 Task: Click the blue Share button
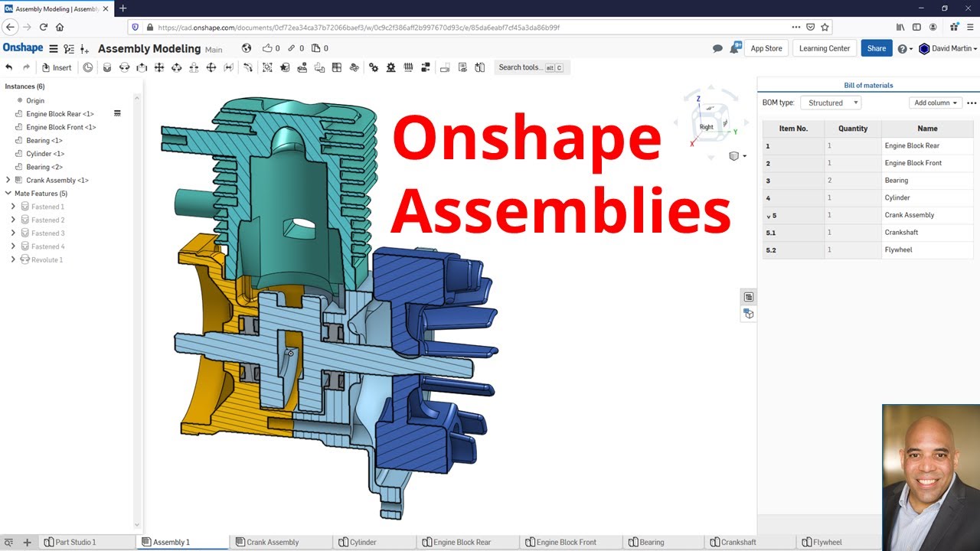[x=877, y=48]
